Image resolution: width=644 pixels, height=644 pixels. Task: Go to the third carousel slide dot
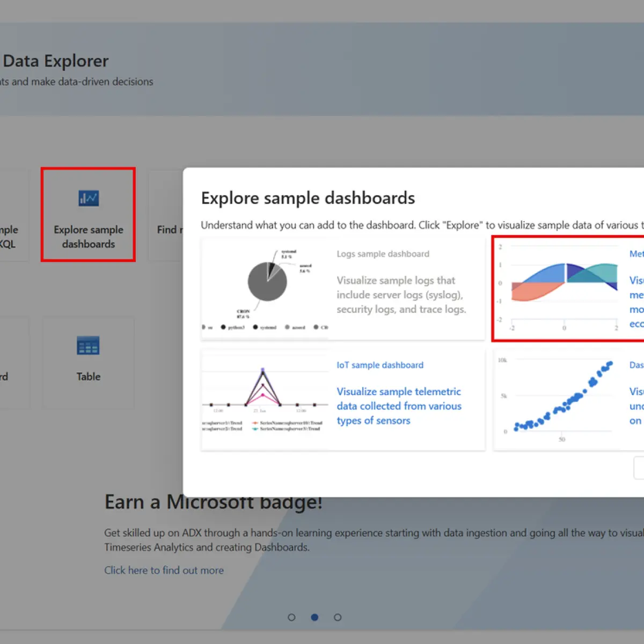pos(338,617)
